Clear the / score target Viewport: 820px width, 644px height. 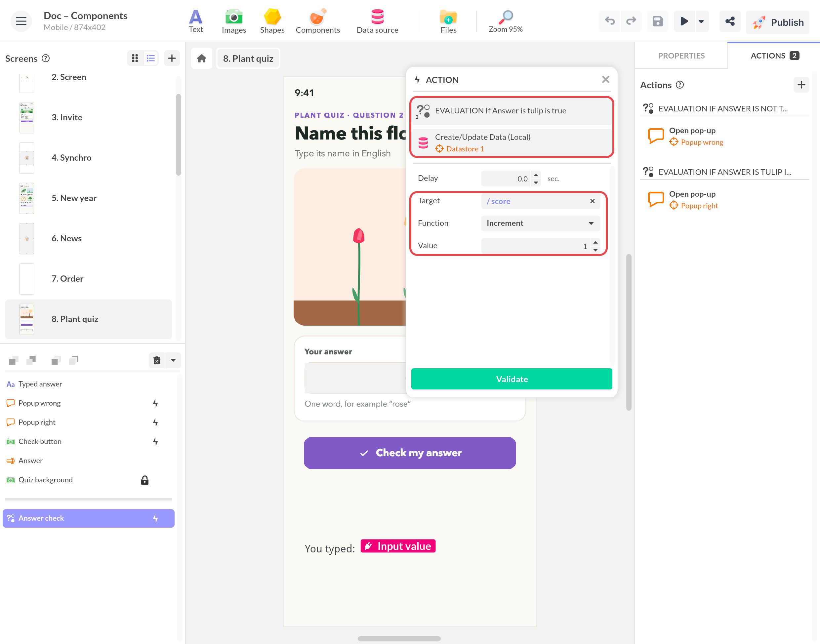coord(592,201)
